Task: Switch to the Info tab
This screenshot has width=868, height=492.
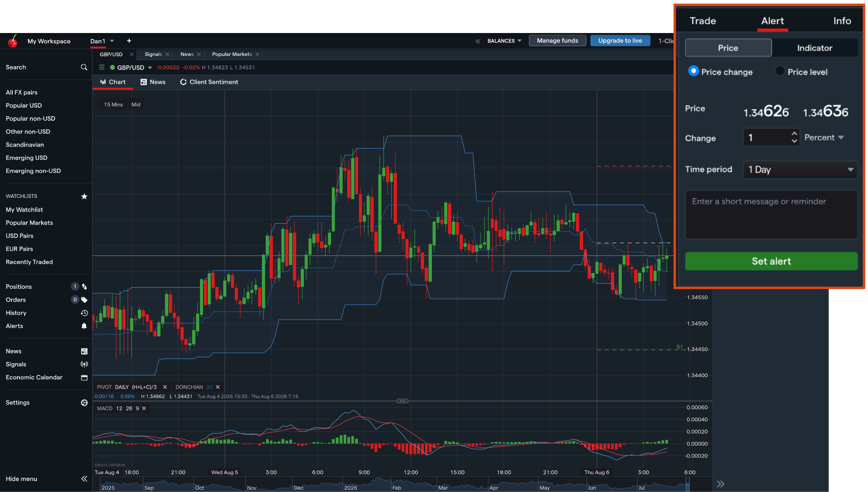Action: (x=842, y=21)
